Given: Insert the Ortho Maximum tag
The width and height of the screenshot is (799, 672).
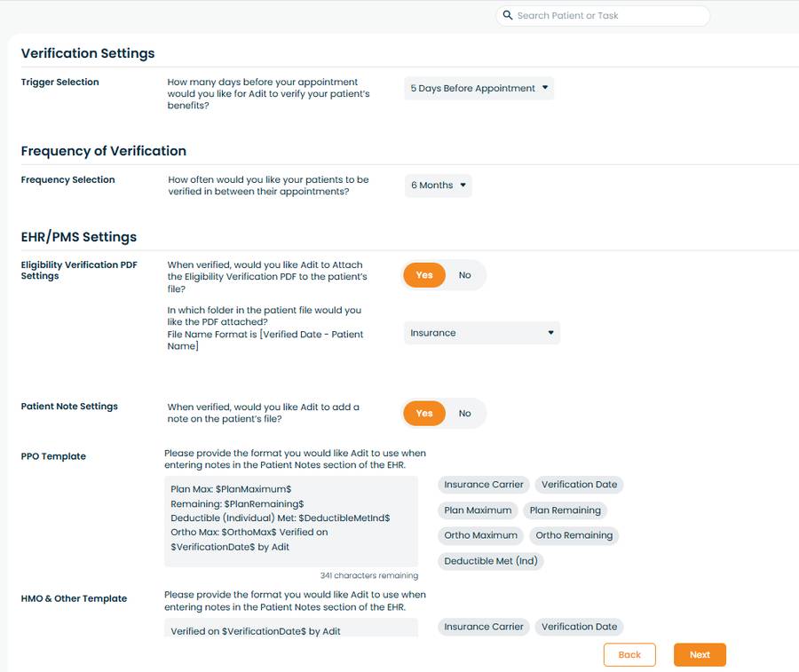Looking at the screenshot, I should coord(480,535).
